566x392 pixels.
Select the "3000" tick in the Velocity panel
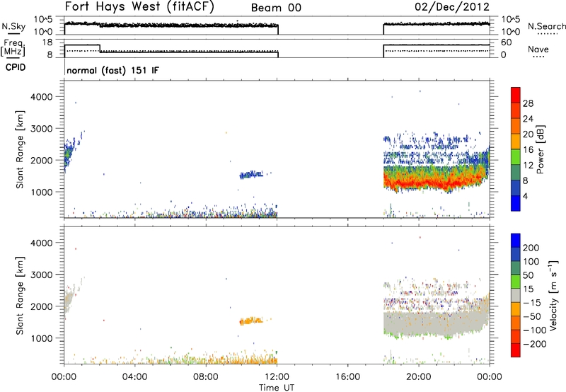click(x=42, y=275)
